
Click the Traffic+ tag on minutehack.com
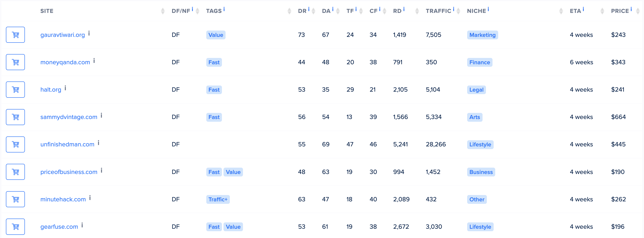[218, 199]
